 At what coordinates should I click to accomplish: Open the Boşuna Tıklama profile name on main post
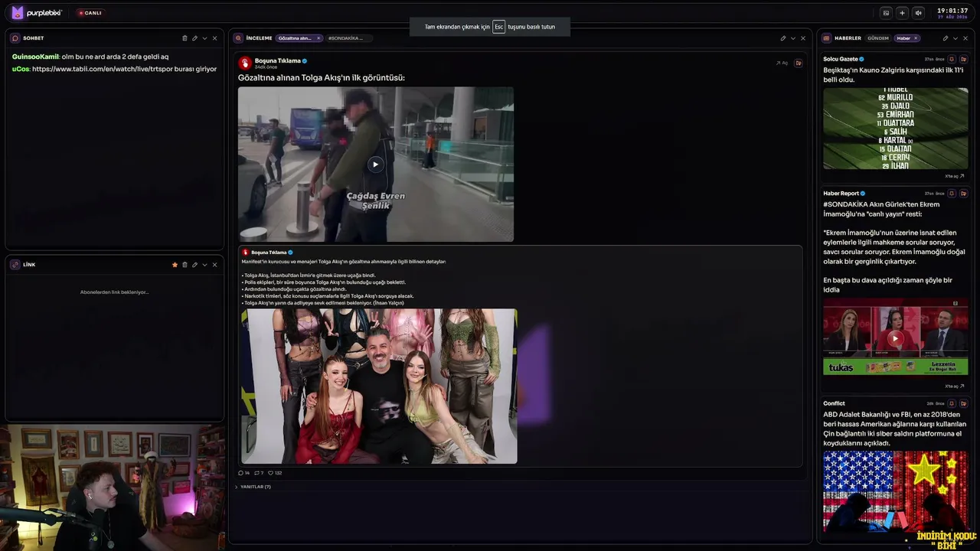(278, 60)
